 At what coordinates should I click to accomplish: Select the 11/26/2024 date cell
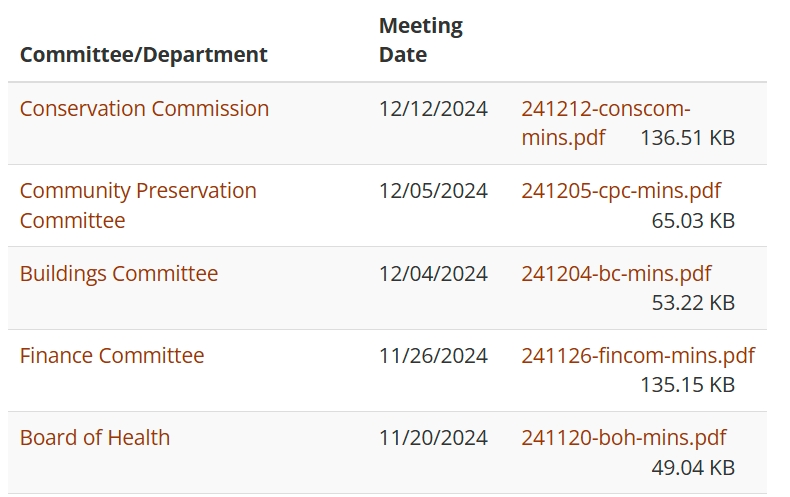coord(433,356)
